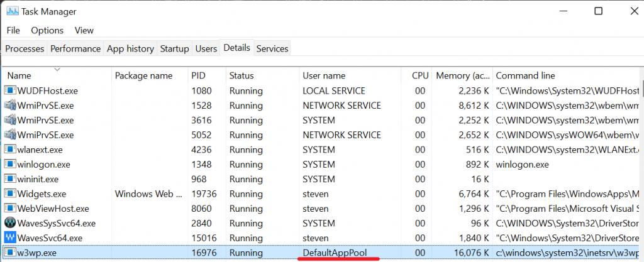This screenshot has height=262, width=644.
Task: Click the WmiPrvSE.exe icon with PID 5052
Action: tap(9, 135)
